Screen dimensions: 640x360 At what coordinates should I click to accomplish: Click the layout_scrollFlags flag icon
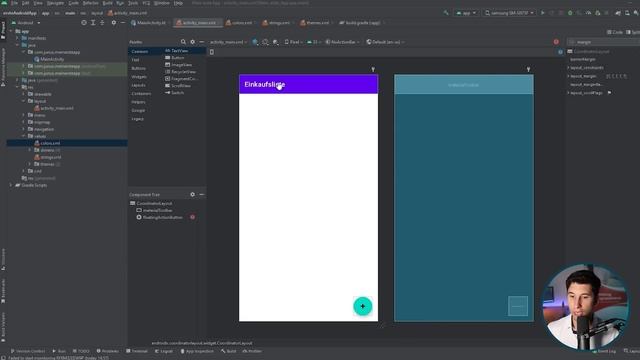(x=609, y=93)
